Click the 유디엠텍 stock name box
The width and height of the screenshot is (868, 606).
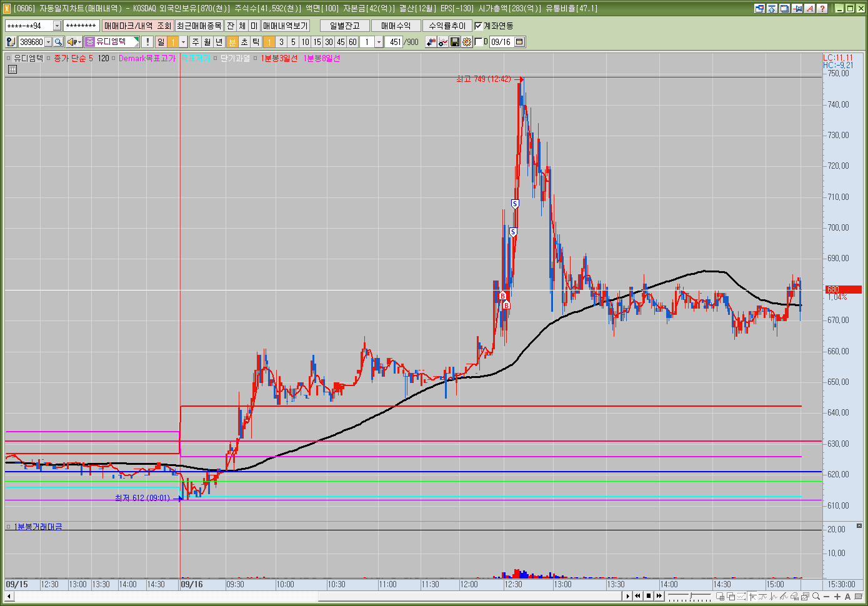click(112, 42)
